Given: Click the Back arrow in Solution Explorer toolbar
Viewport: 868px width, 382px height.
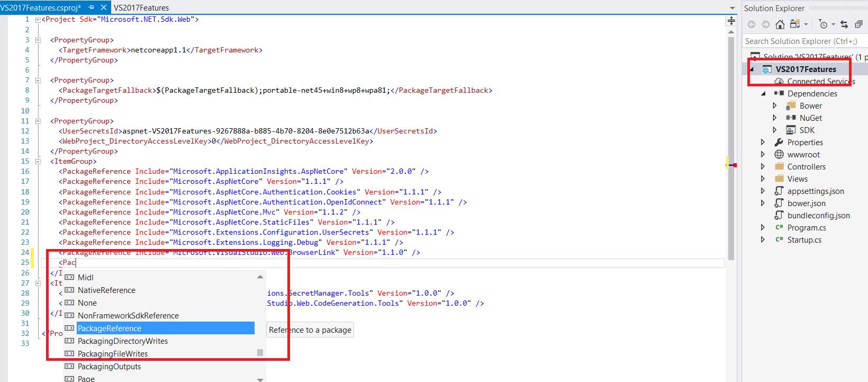Looking at the screenshot, I should pyautogui.click(x=752, y=24).
